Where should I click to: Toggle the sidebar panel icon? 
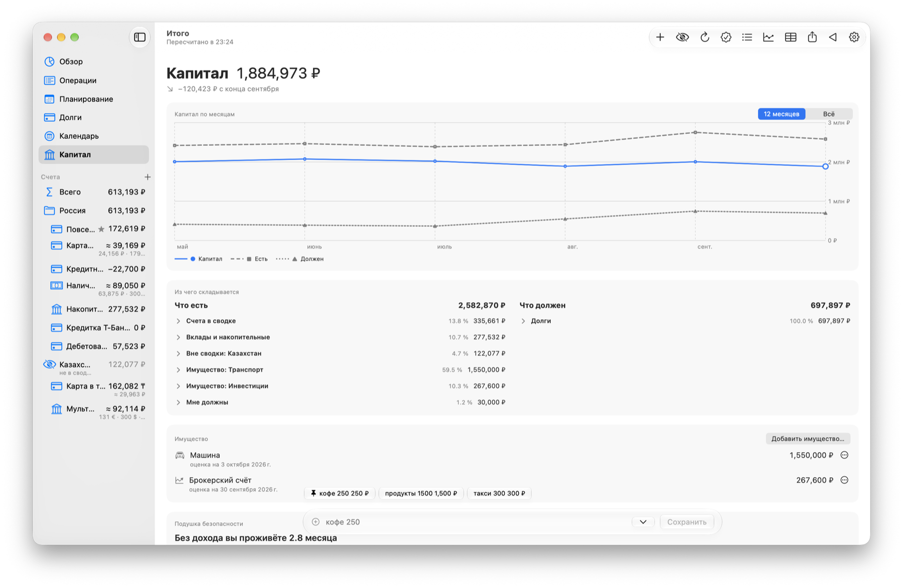click(x=140, y=37)
